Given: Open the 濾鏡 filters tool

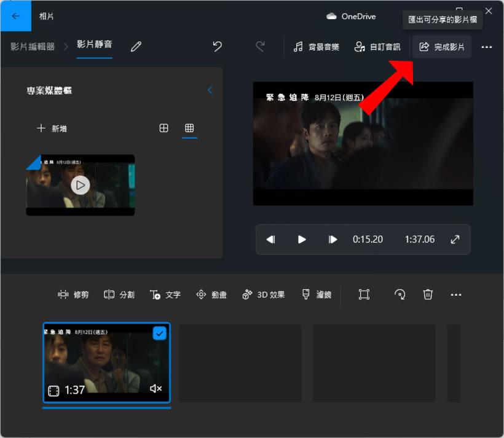Looking at the screenshot, I should (317, 295).
